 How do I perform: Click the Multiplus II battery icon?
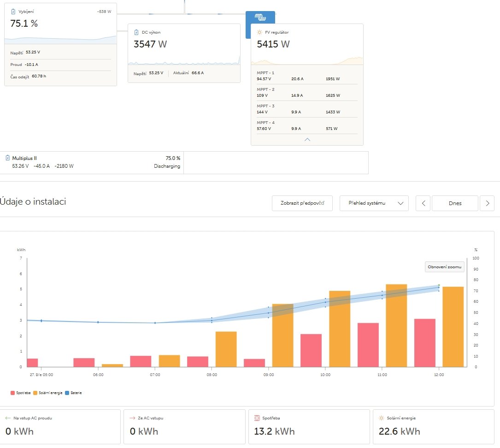[8, 158]
